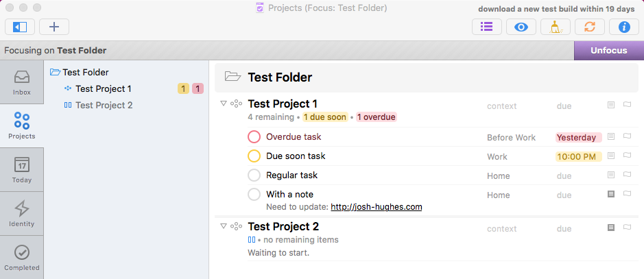Toggle the sidebar with the toolbar button
This screenshot has height=279, width=644.
(20, 27)
